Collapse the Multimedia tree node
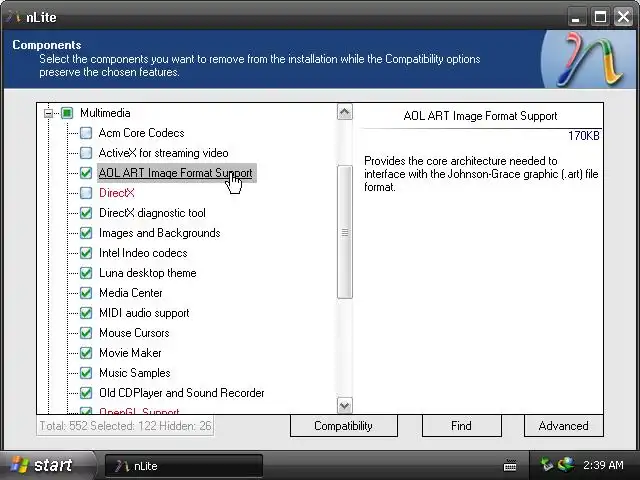 (x=49, y=113)
